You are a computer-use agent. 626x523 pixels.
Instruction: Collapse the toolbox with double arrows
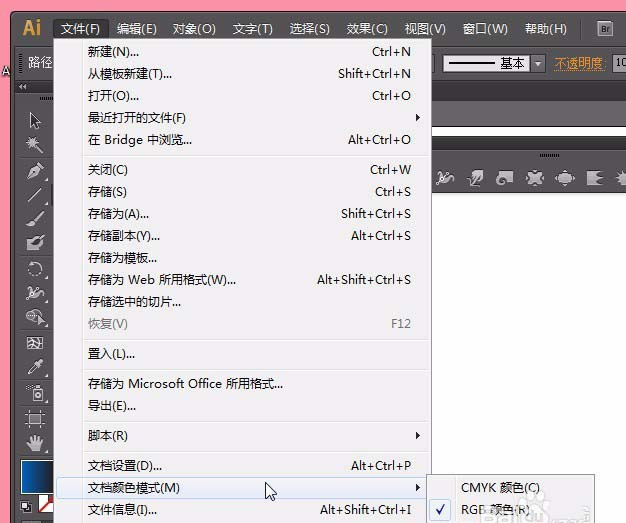23,86
